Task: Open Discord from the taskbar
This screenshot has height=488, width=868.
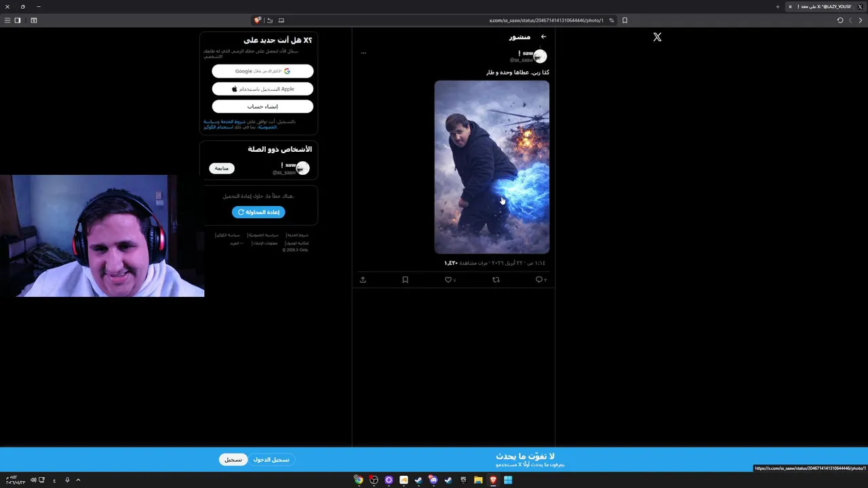Action: point(433,480)
